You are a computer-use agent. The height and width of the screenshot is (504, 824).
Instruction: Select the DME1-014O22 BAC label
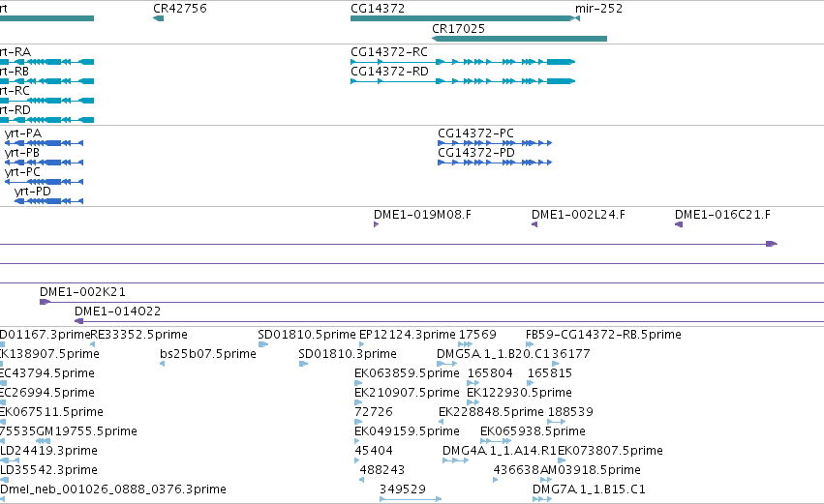point(118,311)
